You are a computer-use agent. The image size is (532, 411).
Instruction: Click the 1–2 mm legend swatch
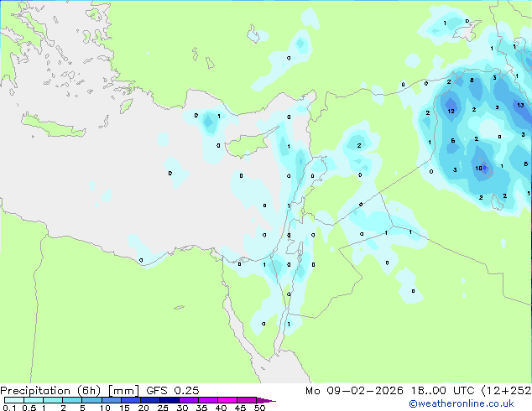53,400
